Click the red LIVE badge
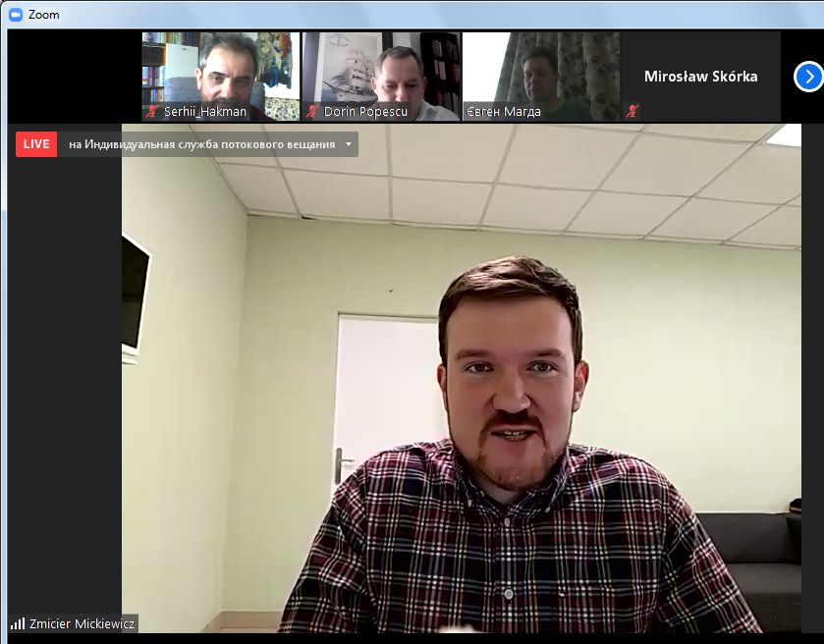The width and height of the screenshot is (824, 644). pyautogui.click(x=36, y=144)
